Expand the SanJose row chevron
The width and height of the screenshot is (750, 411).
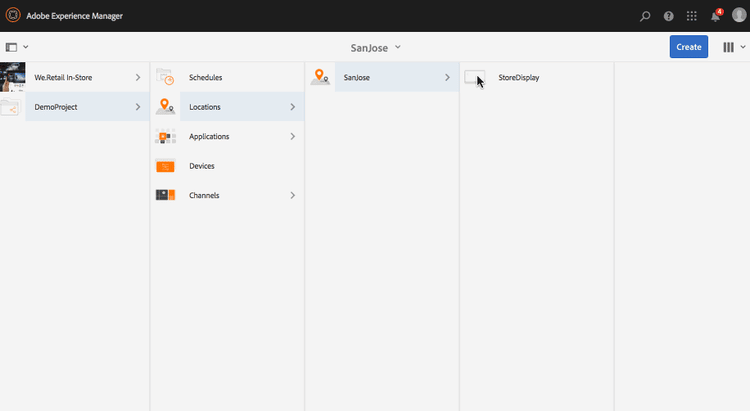coord(448,78)
